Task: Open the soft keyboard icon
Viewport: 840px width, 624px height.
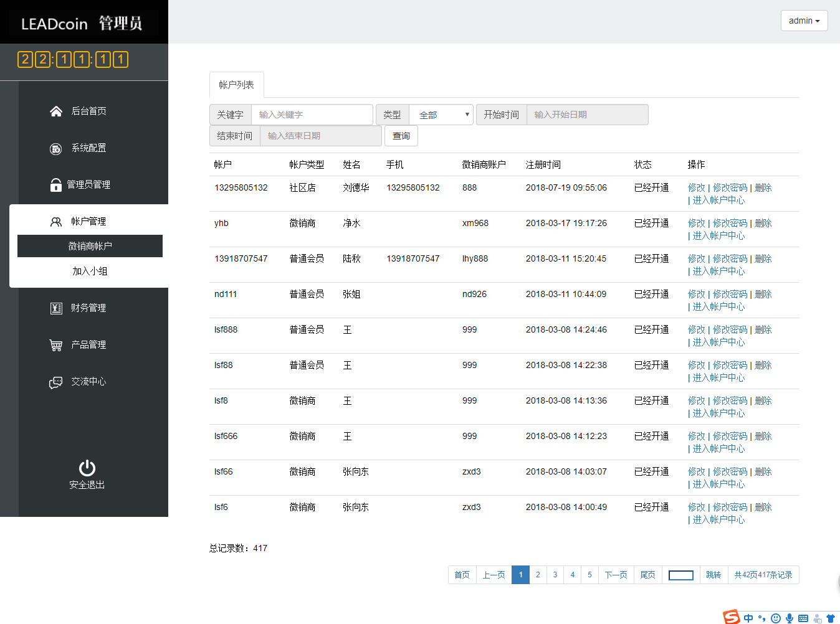Action: (x=803, y=618)
